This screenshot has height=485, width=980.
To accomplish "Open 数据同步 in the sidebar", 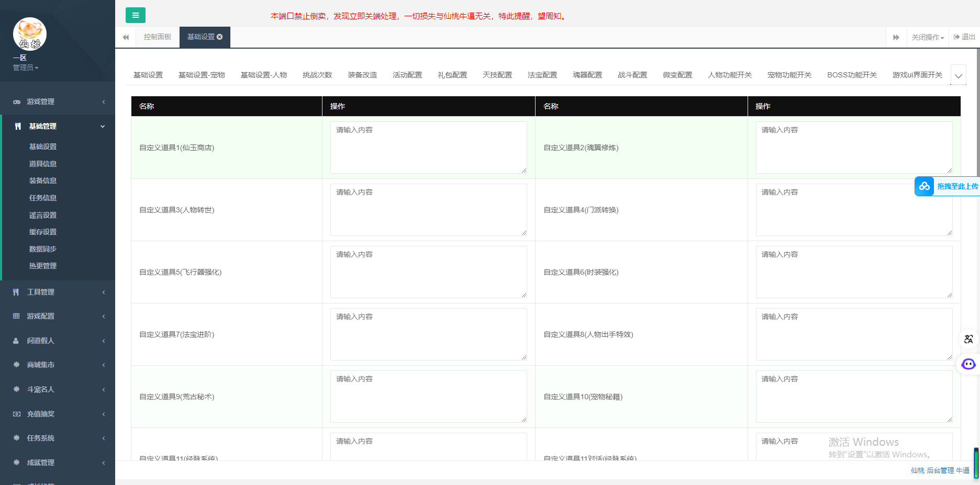I will 43,249.
